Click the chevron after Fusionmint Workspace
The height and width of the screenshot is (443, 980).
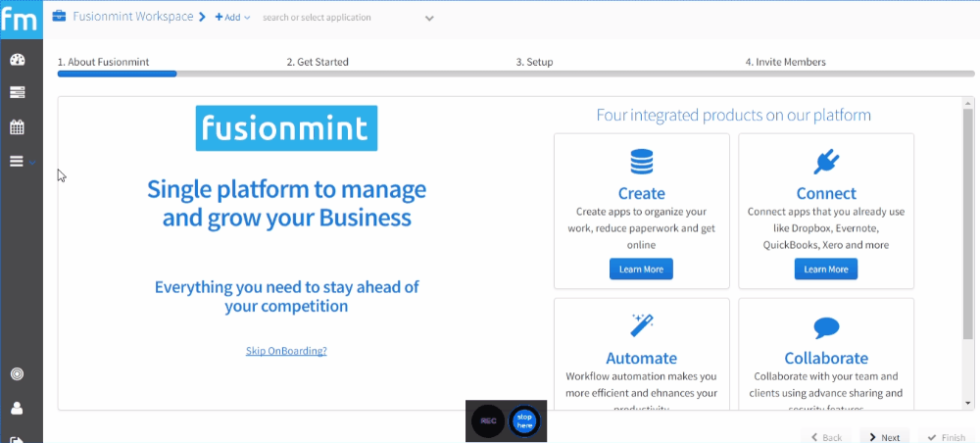coord(202,17)
